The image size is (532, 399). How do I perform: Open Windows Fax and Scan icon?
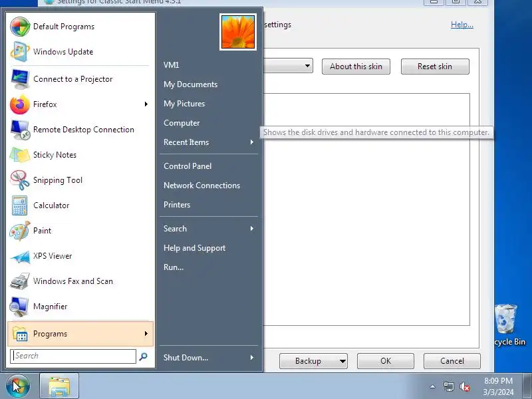(20, 281)
